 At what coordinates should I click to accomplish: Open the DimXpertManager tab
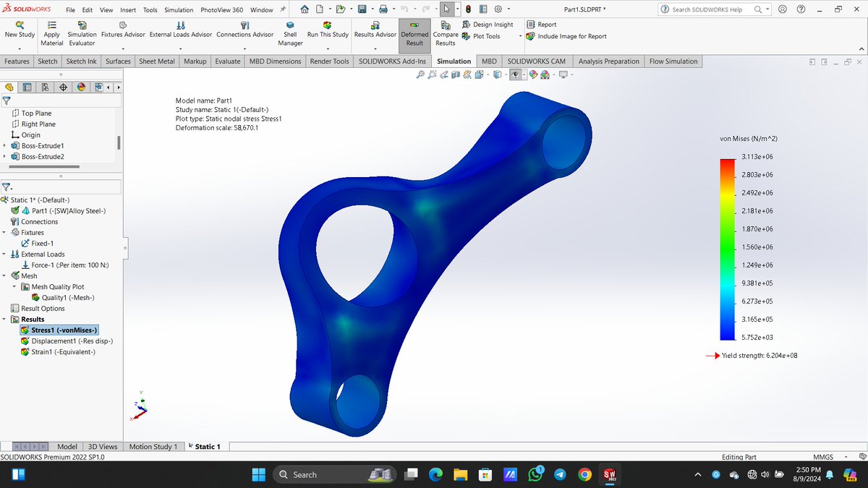[x=63, y=87]
